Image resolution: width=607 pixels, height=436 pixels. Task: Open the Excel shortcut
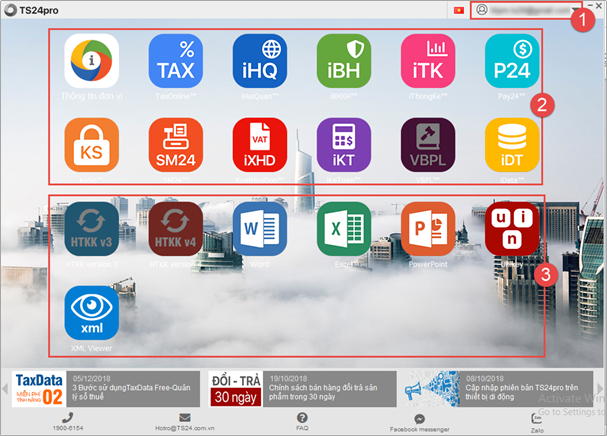[x=344, y=229]
